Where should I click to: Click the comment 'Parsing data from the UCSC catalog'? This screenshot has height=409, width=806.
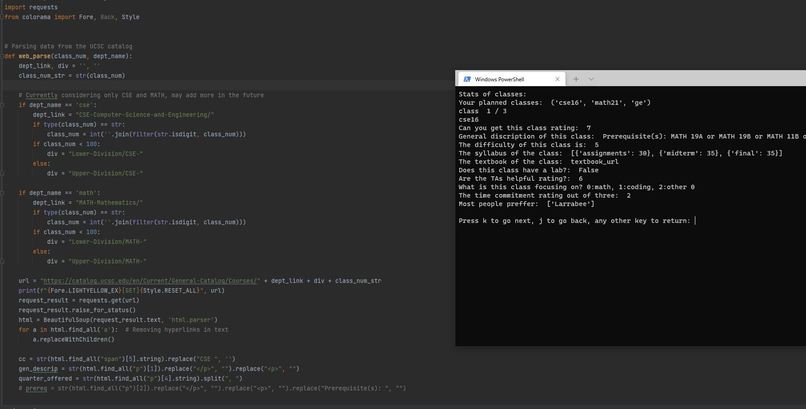coord(68,46)
